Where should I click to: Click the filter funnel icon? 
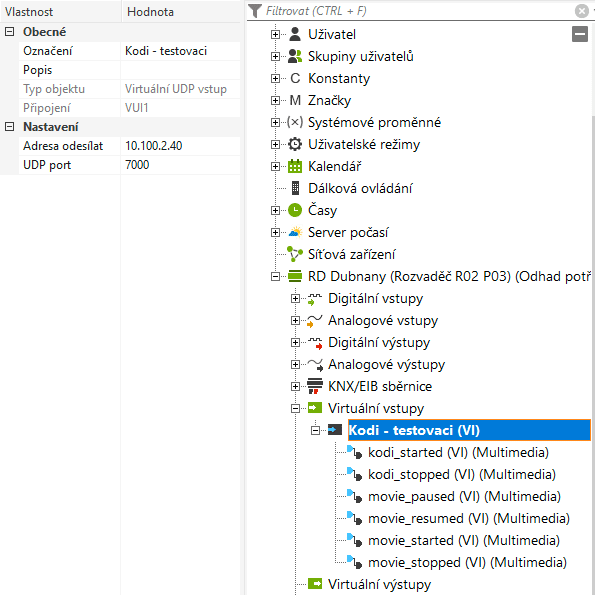[x=255, y=11]
